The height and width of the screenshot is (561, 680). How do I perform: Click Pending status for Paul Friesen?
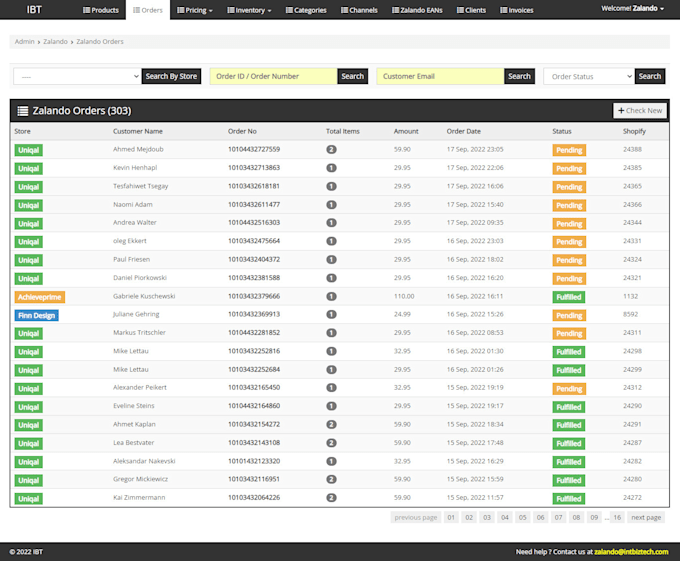(569, 261)
